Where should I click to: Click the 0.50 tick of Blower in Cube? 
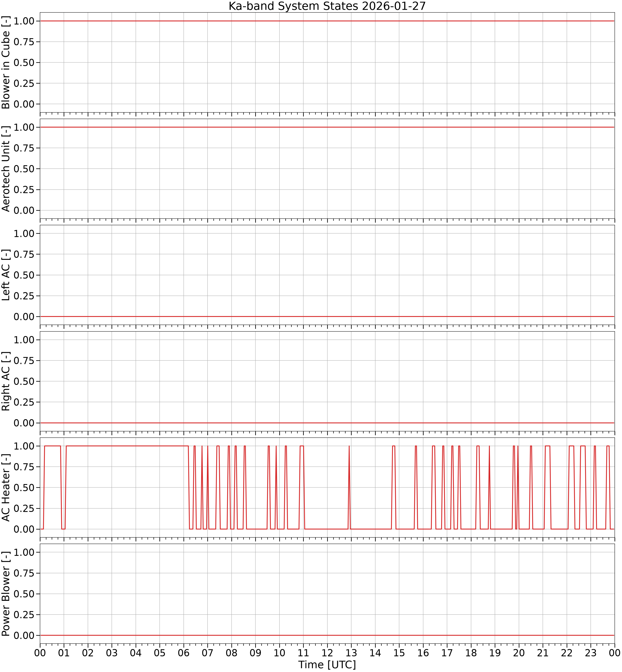click(x=24, y=63)
